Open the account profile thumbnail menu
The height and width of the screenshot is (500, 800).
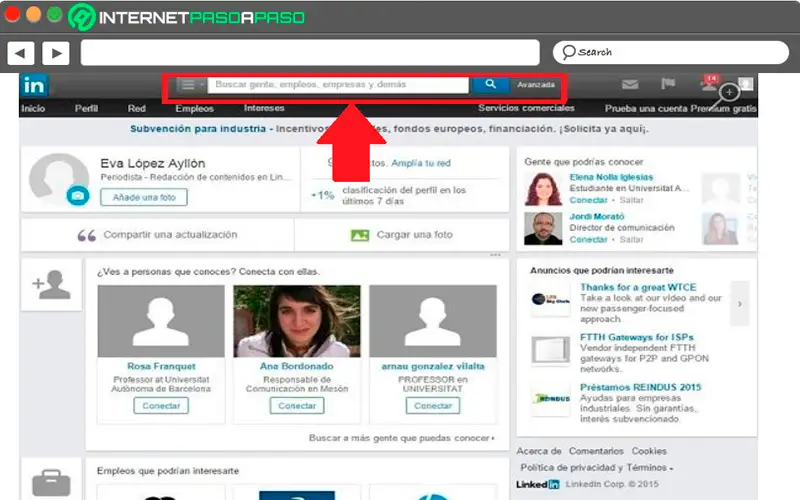[x=745, y=84]
